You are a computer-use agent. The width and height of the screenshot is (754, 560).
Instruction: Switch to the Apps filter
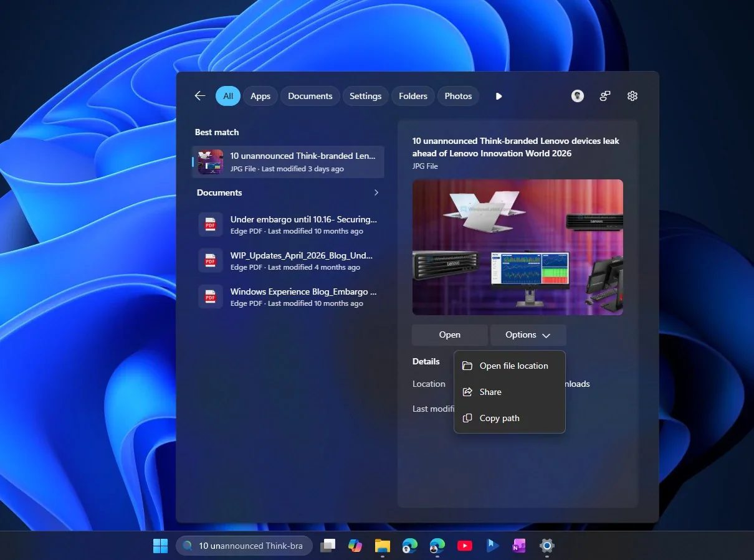click(260, 96)
